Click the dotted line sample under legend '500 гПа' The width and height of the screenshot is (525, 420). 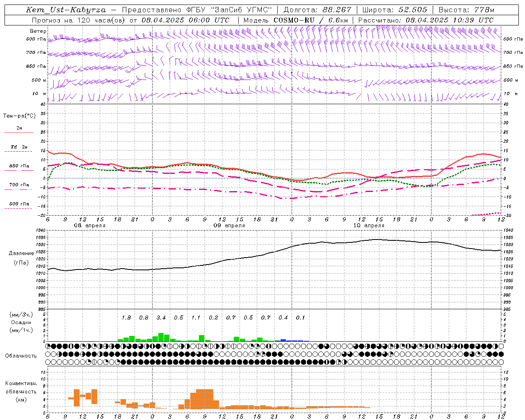pyautogui.click(x=18, y=208)
